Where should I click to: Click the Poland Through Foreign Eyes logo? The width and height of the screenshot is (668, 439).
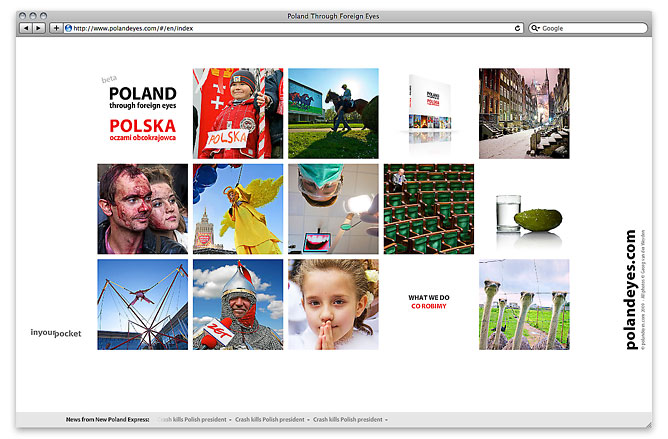point(142,112)
